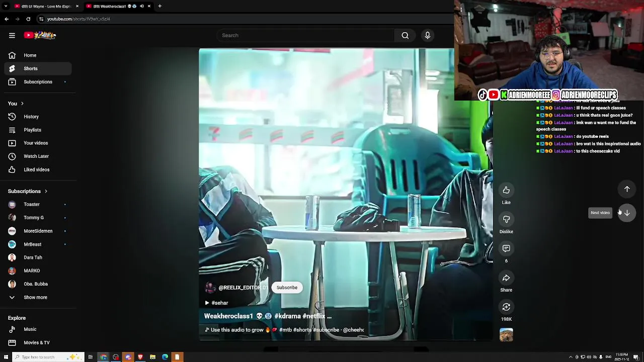Open File Explorer from the taskbar
This screenshot has height=362, width=644.
click(152, 357)
